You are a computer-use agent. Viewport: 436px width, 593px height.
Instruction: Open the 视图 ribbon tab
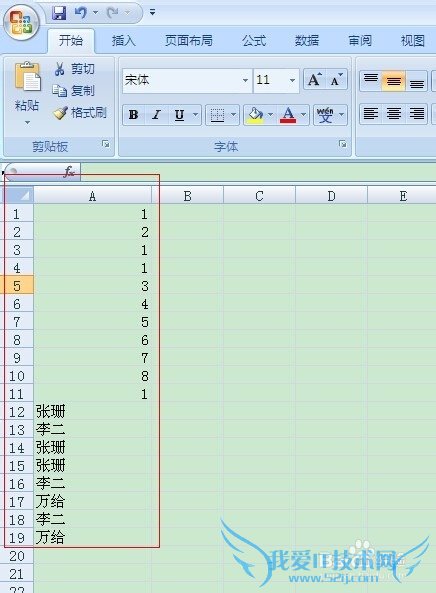click(413, 40)
